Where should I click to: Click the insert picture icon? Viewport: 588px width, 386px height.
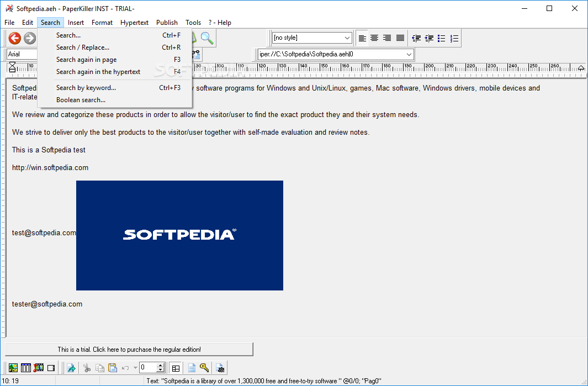click(13, 368)
